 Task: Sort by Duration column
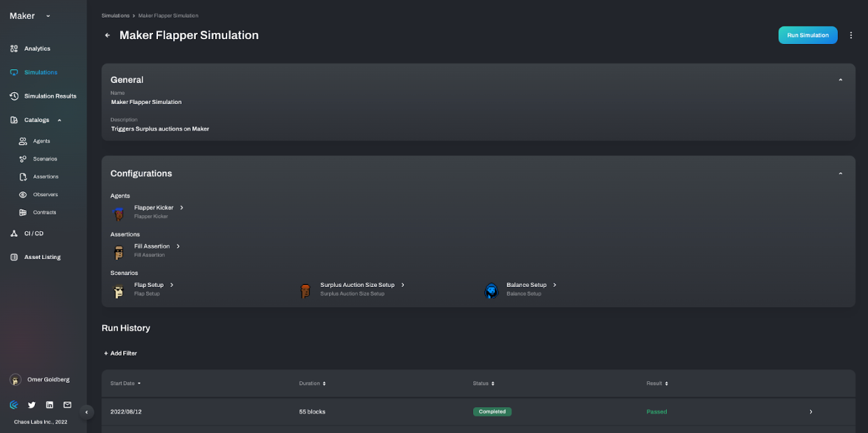click(x=312, y=383)
